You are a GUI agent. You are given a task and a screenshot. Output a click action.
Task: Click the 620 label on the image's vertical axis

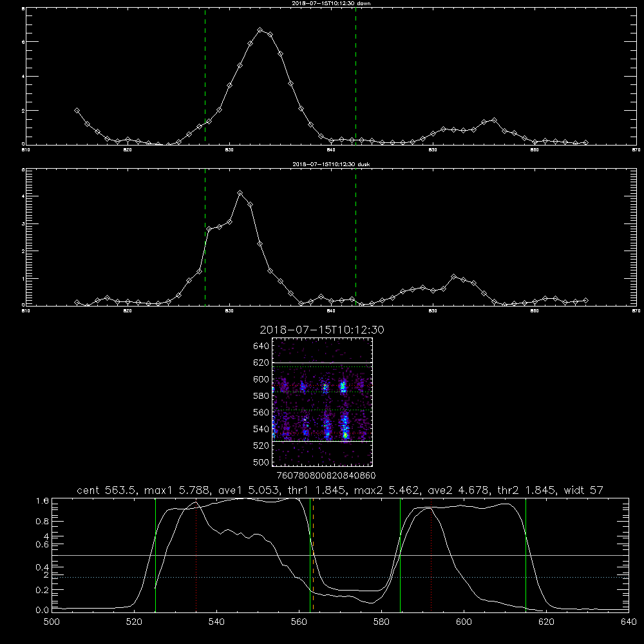pos(261,363)
